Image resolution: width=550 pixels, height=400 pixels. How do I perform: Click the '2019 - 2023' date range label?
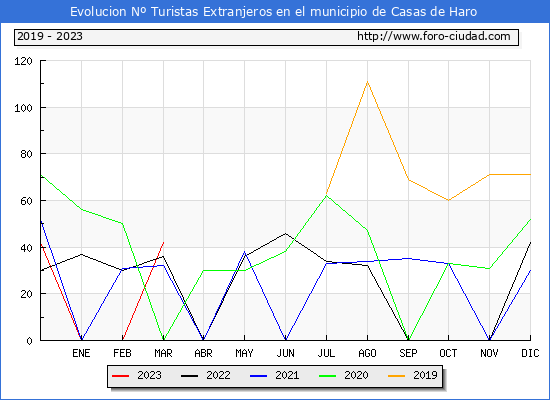50,36
